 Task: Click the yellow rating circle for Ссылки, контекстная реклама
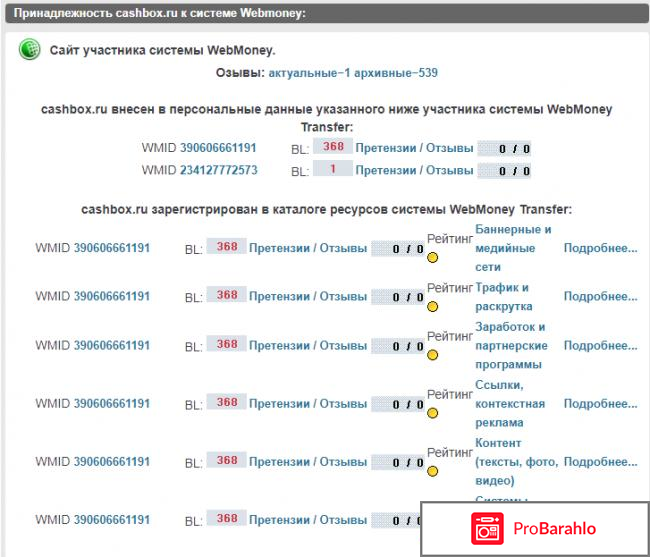[432, 413]
